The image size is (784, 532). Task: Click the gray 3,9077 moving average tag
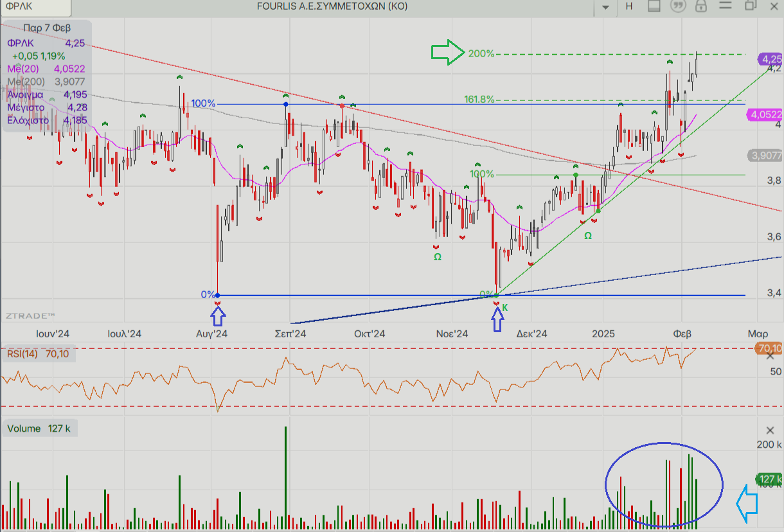click(x=766, y=155)
